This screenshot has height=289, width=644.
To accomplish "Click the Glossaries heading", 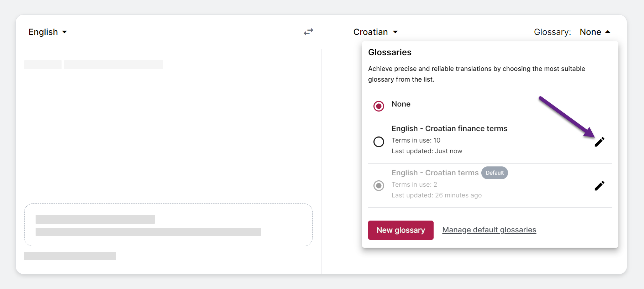I will pyautogui.click(x=390, y=52).
